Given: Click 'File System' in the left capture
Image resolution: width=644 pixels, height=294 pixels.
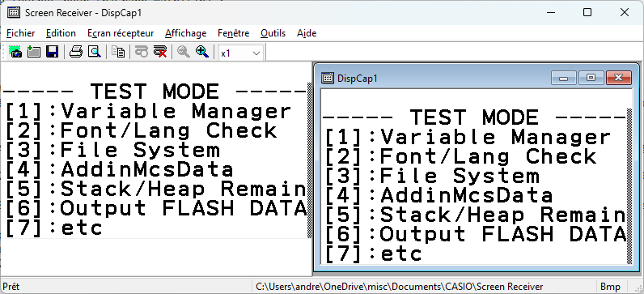Looking at the screenshot, I should [140, 151].
